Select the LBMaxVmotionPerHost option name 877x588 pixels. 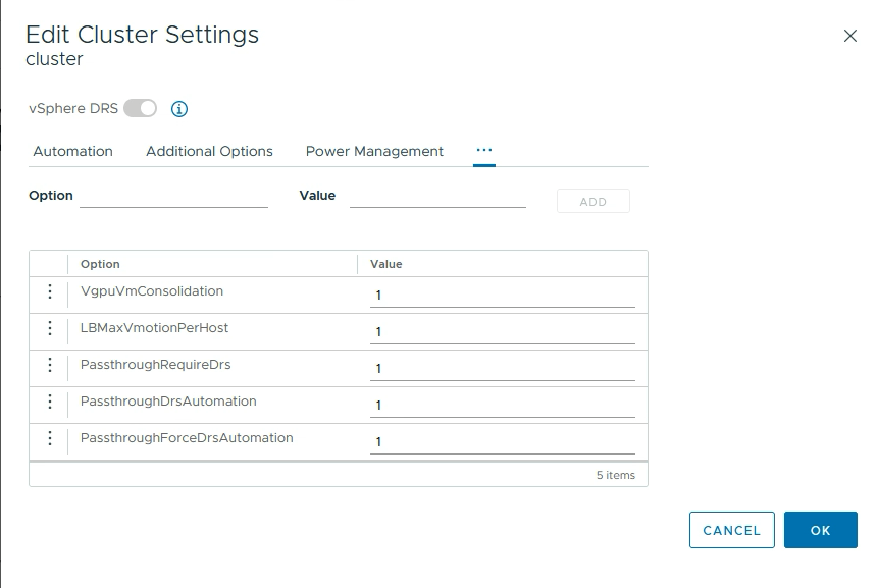154,328
